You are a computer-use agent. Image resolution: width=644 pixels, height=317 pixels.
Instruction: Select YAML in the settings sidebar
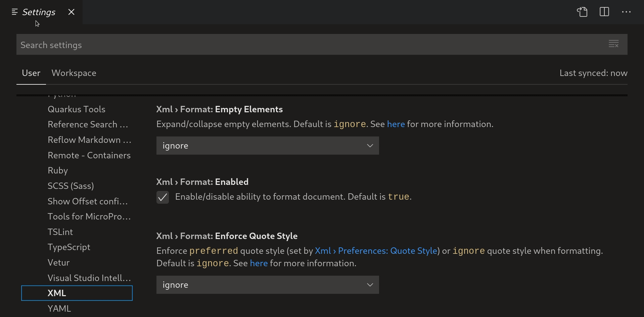tap(59, 308)
